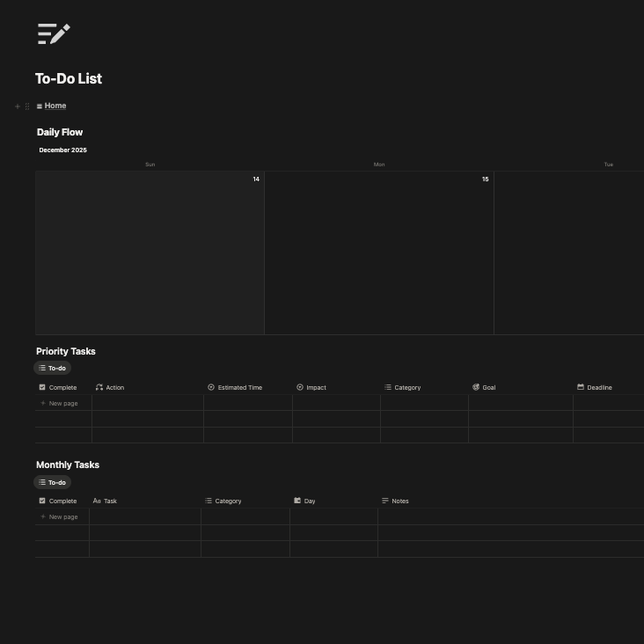Image resolution: width=644 pixels, height=644 pixels.
Task: Click the Notes column header
Action: click(x=399, y=501)
